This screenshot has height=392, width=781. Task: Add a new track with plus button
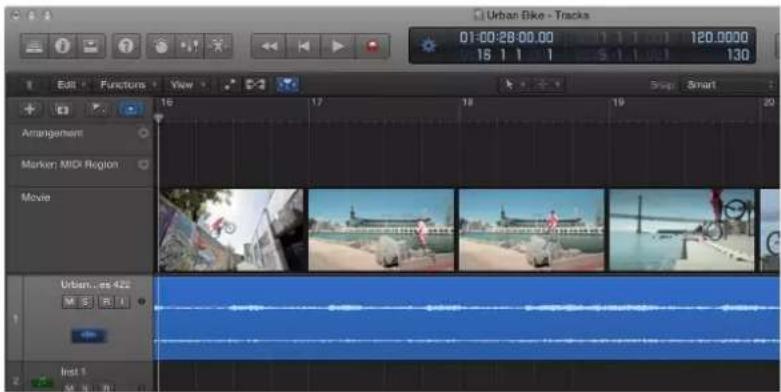(x=30, y=109)
